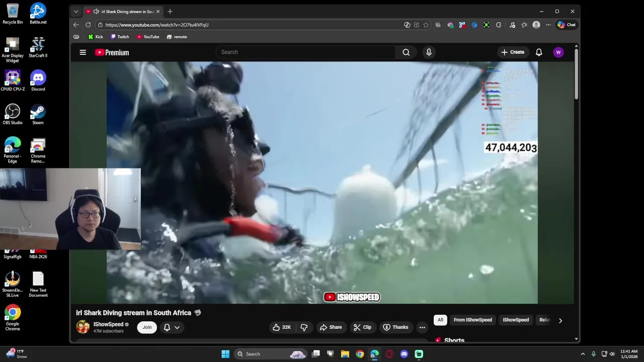Image resolution: width=644 pixels, height=362 pixels.
Task: Open Opera browser from taskbar
Action: (389, 354)
